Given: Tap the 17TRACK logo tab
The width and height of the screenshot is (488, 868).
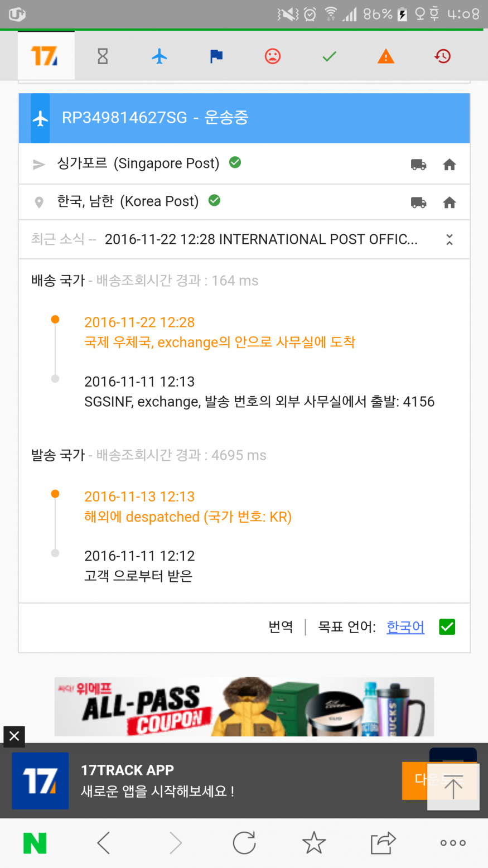Looking at the screenshot, I should 45,56.
